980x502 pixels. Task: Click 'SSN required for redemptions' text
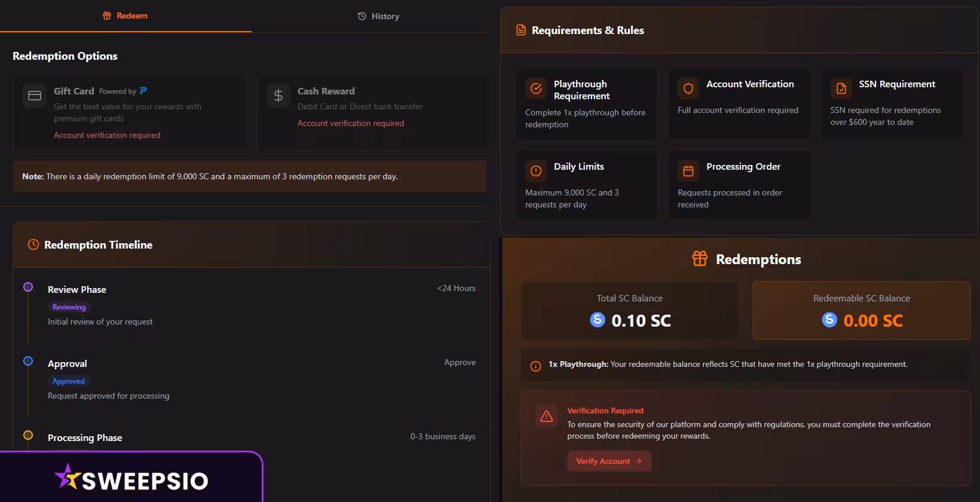[886, 110]
